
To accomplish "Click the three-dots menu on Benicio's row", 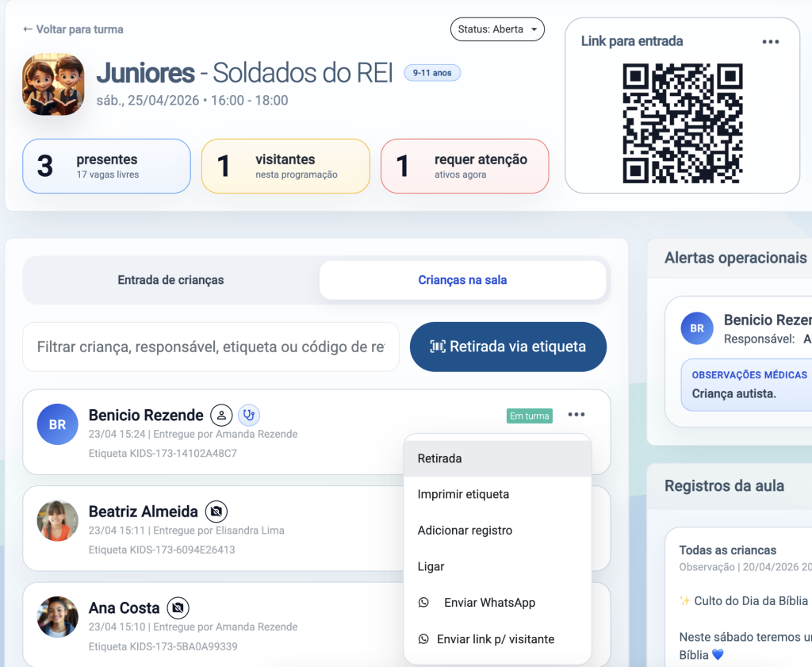I will tap(576, 415).
